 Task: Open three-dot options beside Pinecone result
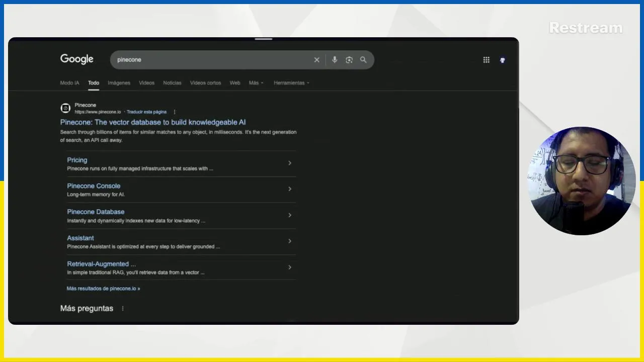[175, 112]
